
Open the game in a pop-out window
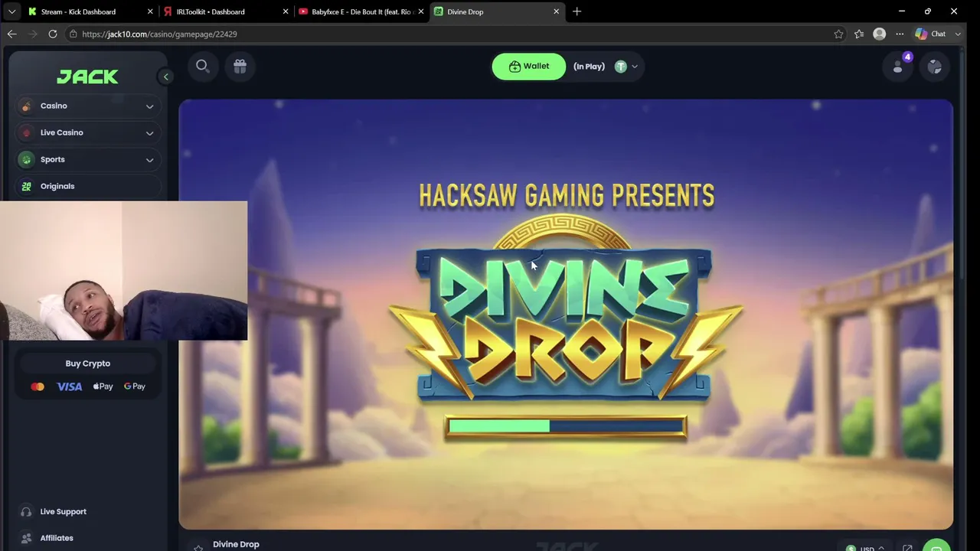tap(907, 548)
